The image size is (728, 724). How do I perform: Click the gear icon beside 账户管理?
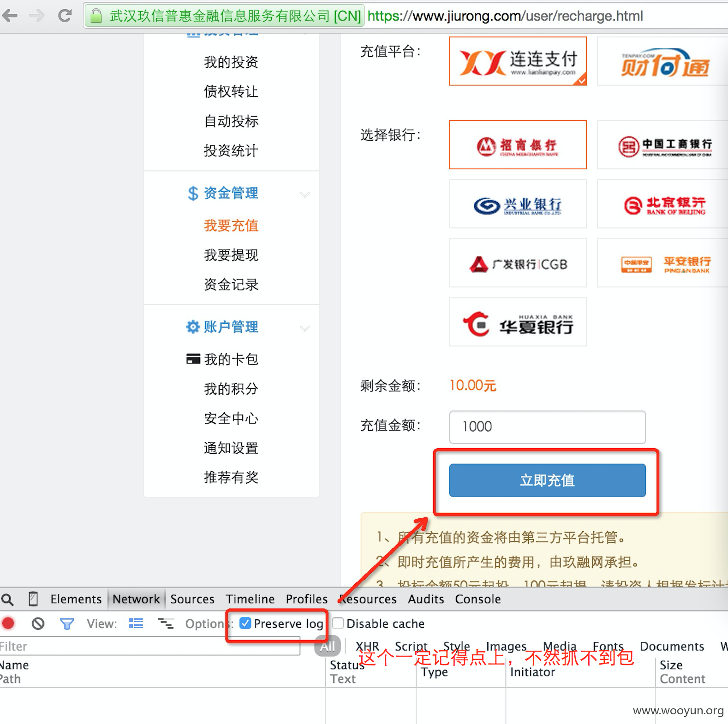coord(192,327)
